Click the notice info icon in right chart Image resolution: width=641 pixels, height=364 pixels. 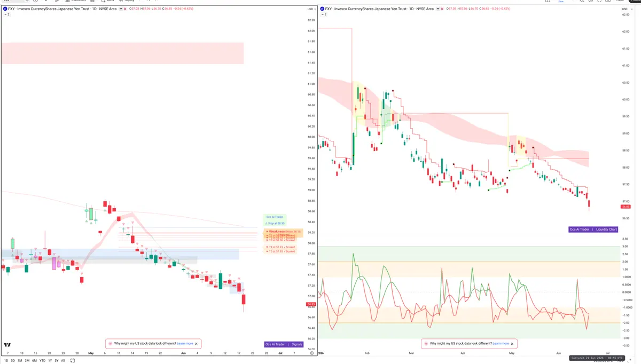pyautogui.click(x=426, y=344)
